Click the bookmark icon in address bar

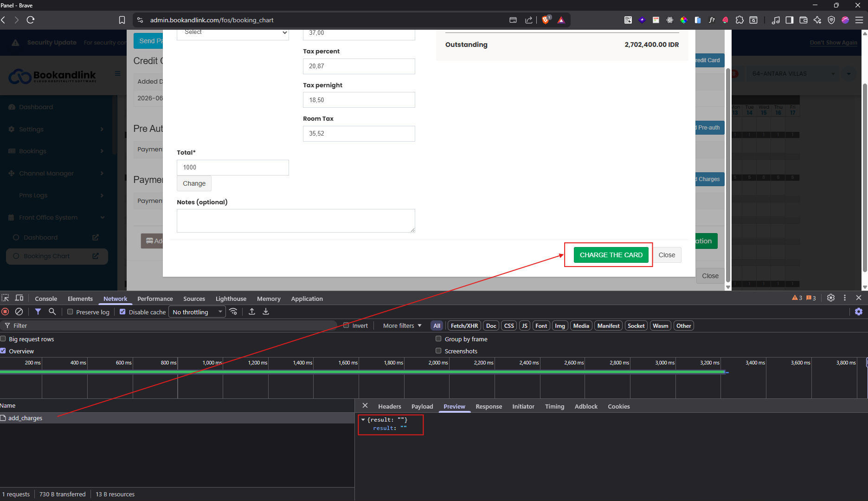point(122,20)
